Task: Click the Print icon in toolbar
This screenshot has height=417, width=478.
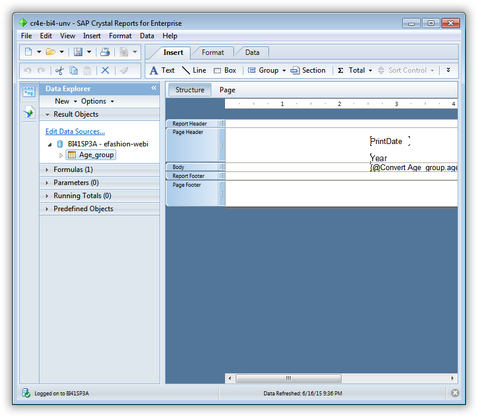Action: click(x=105, y=52)
